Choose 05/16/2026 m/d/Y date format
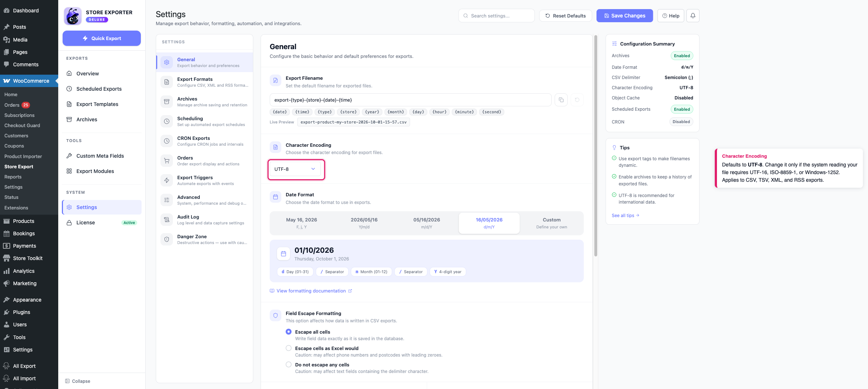868x389 pixels. (427, 223)
